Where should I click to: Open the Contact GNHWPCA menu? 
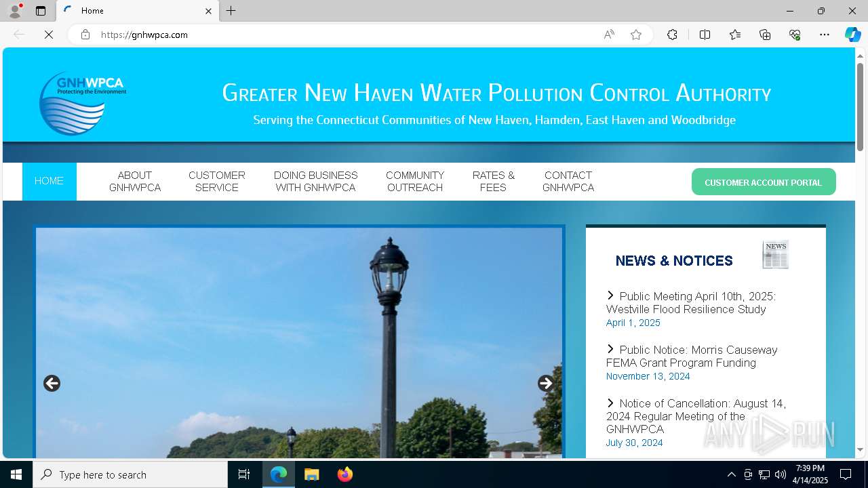point(568,181)
